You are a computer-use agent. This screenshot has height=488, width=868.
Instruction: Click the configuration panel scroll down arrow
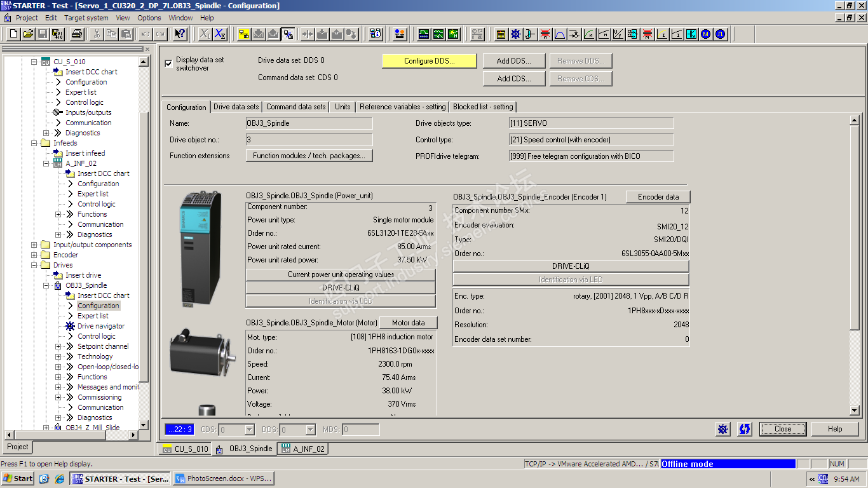pos(855,410)
